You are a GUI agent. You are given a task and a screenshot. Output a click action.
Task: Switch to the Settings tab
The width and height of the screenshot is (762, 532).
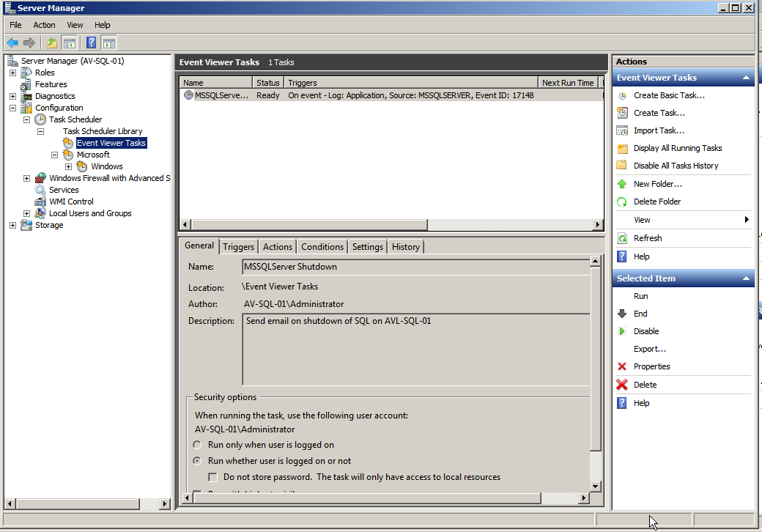click(367, 247)
